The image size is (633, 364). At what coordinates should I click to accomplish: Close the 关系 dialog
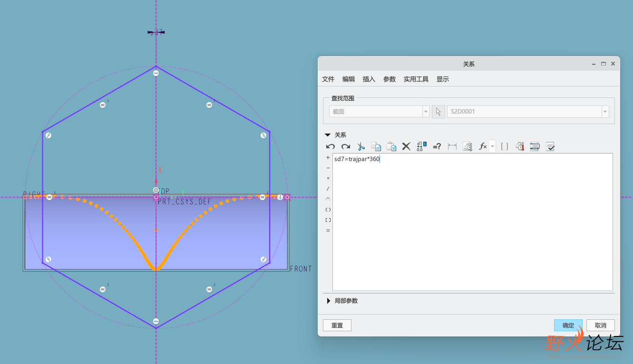click(613, 64)
